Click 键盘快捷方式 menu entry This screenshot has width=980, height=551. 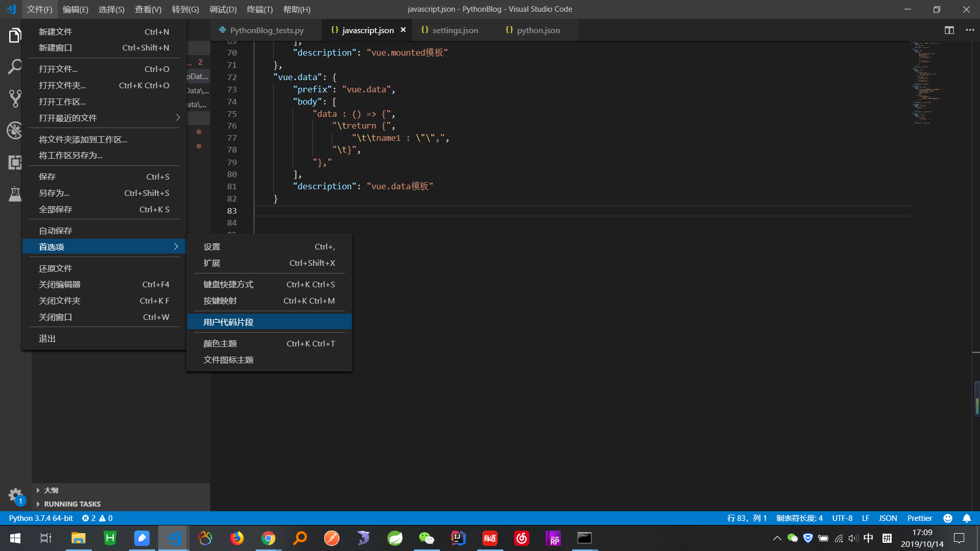tap(228, 284)
